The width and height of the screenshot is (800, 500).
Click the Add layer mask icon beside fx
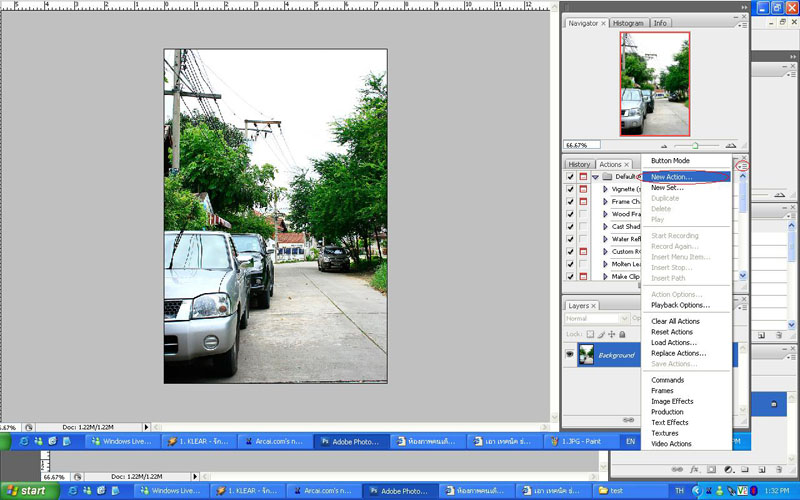pyautogui.click(x=711, y=469)
